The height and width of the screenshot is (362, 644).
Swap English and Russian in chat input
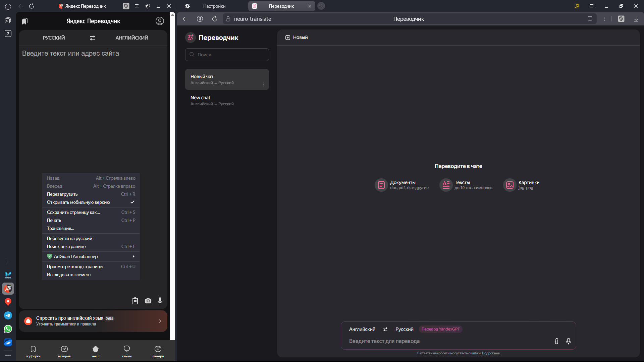[385, 329]
